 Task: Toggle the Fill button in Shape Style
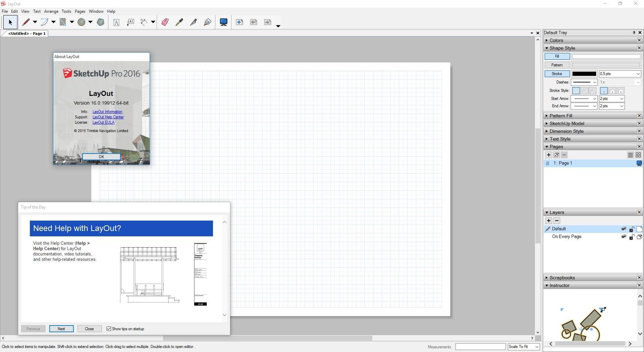[x=557, y=56]
